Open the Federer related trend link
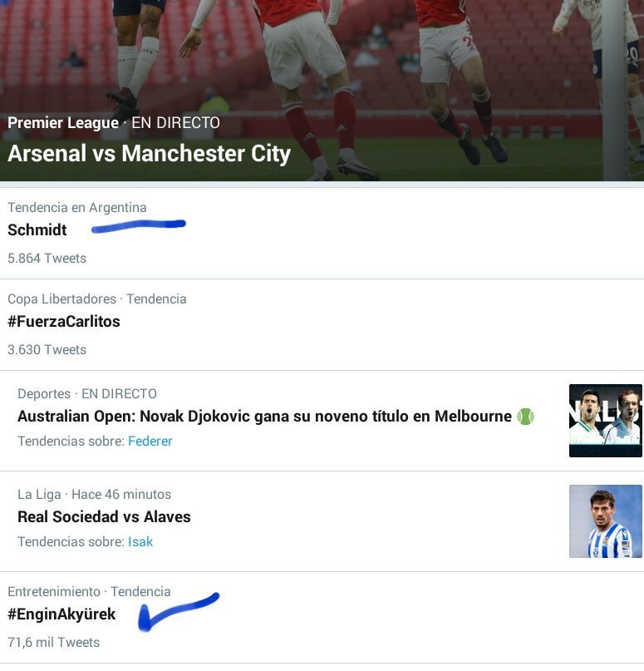The image size is (644, 671). 150,441
